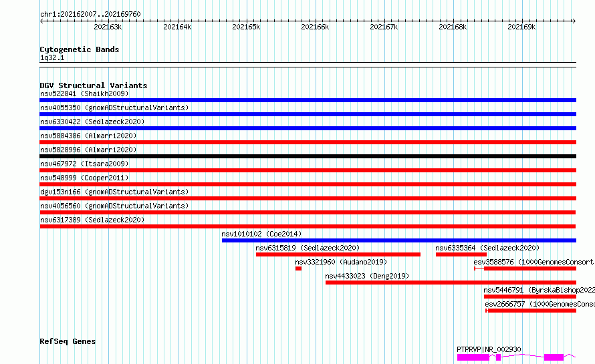Select the nsv1010102 (Coe2014) label
The image size is (595, 364).
tap(261, 234)
